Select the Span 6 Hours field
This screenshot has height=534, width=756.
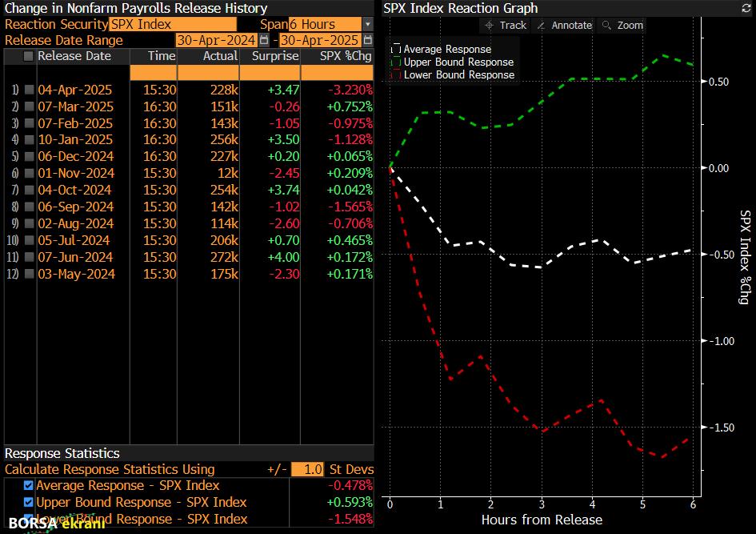pyautogui.click(x=325, y=24)
